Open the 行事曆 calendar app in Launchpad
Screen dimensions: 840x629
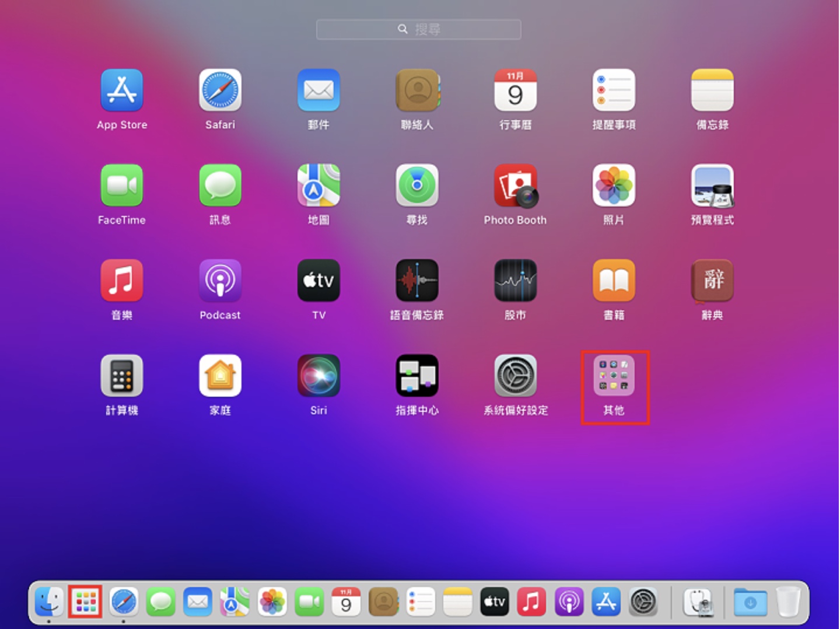(x=515, y=90)
